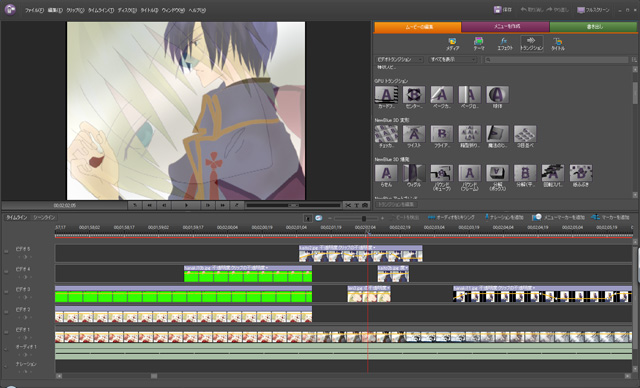Click the timeline zoom in plus

(x=382, y=218)
